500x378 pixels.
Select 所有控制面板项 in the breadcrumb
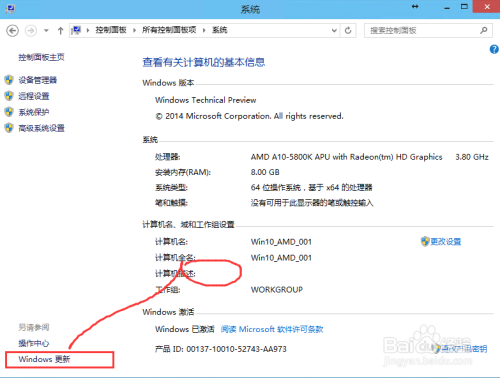(x=169, y=30)
